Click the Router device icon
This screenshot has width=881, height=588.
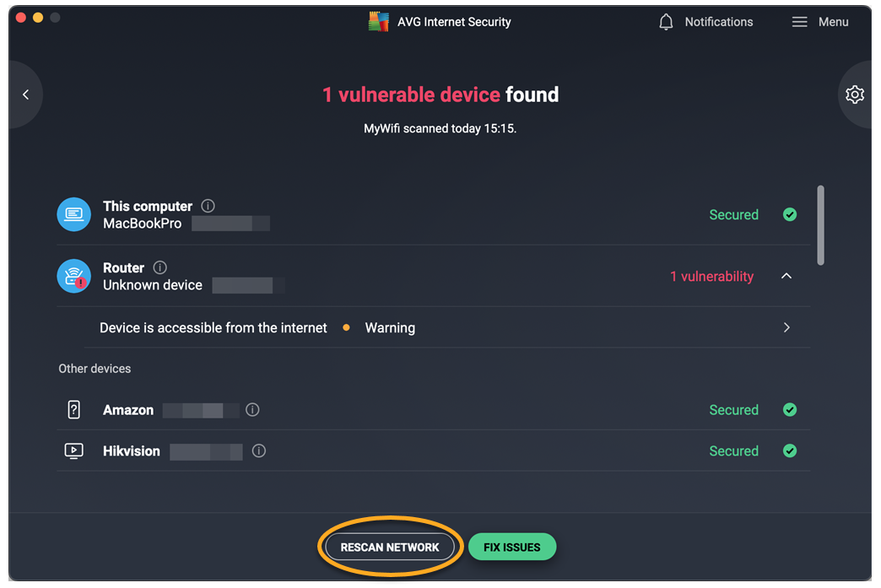pyautogui.click(x=74, y=276)
